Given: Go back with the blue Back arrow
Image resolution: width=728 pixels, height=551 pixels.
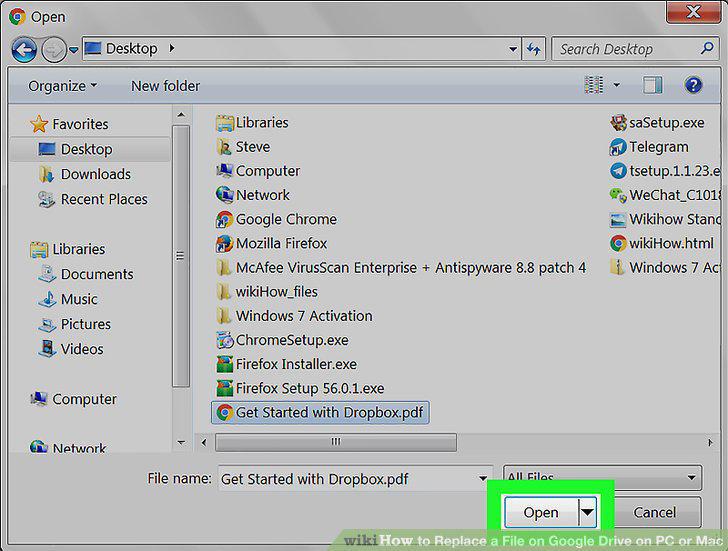Looking at the screenshot, I should [x=24, y=50].
